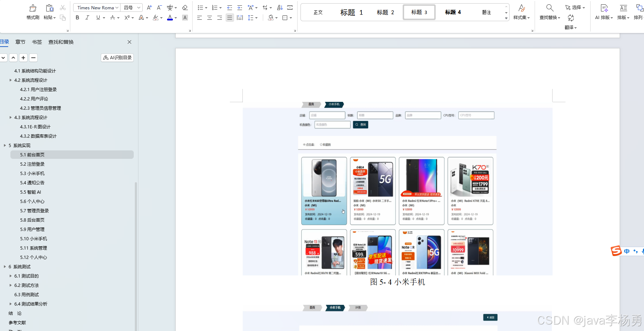Select the 目录 tab
The height and width of the screenshot is (331, 644).
click(x=4, y=42)
